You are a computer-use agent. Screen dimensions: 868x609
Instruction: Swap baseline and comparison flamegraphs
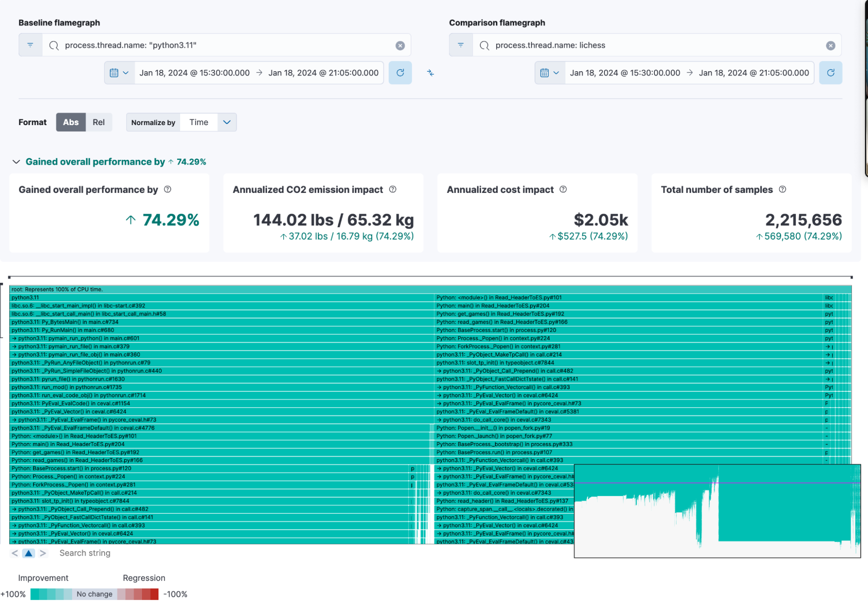[x=430, y=73]
